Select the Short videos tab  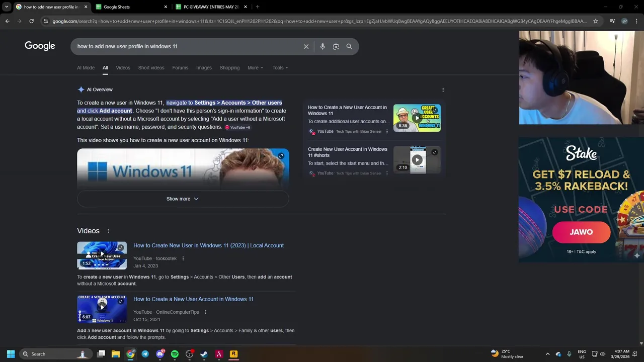(151, 68)
